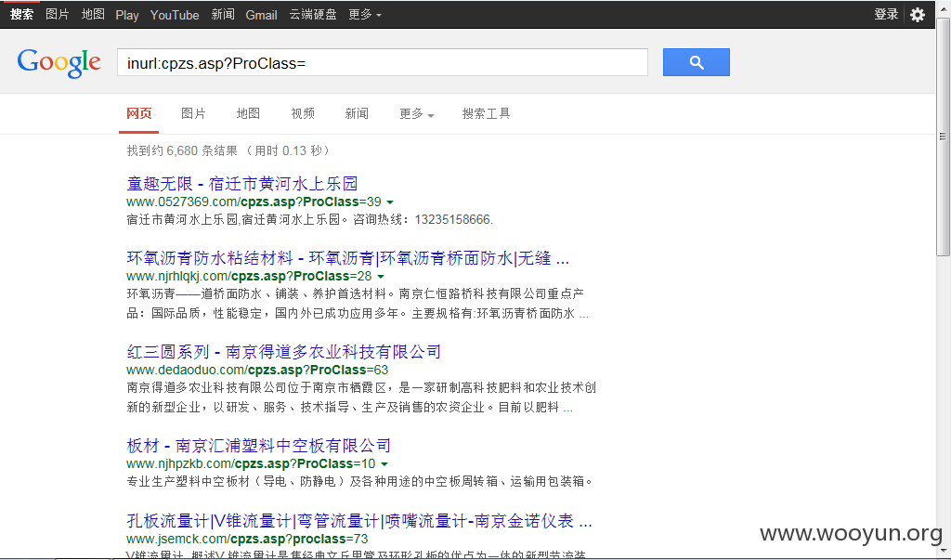Switch to the 图片 search tab
951x560 pixels.
[193, 113]
